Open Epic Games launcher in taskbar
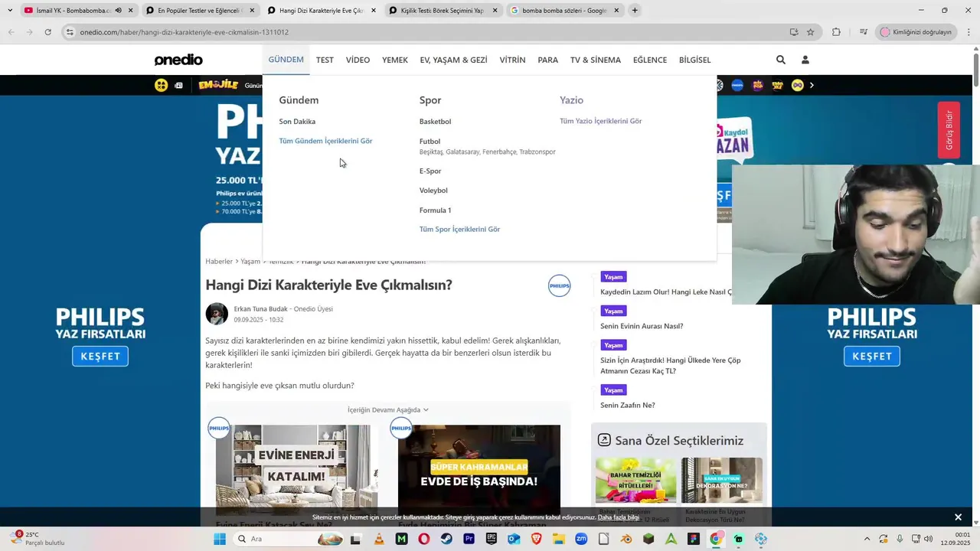Screen dimensions: 980x551 492,539
